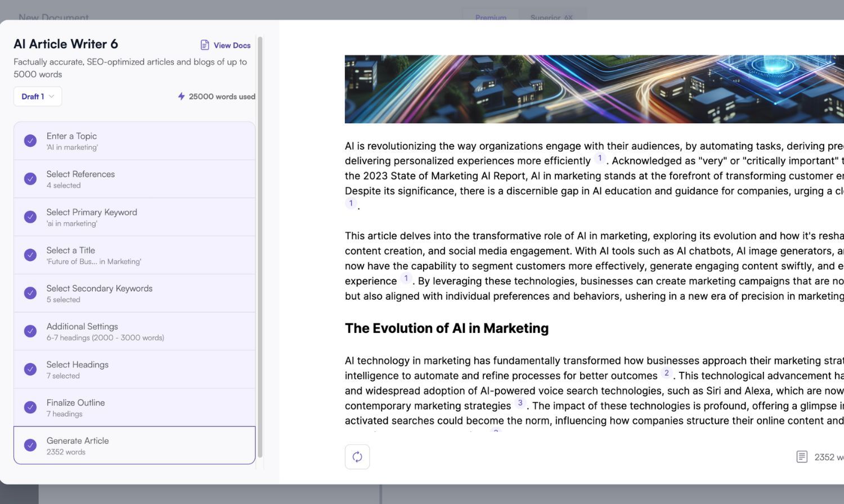The width and height of the screenshot is (844, 504).
Task: Click the left panel vertical scrollbar
Action: [260, 247]
